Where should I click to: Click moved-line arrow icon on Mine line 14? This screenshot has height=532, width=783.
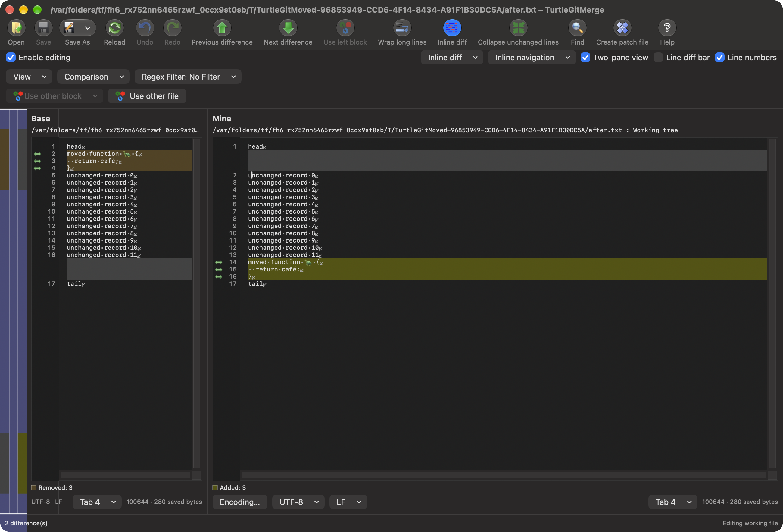tap(219, 262)
